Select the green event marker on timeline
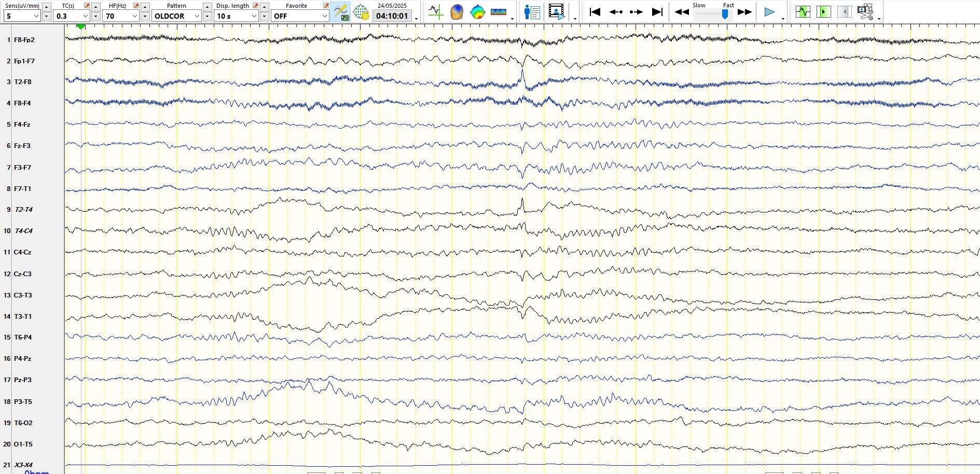 pyautogui.click(x=81, y=26)
